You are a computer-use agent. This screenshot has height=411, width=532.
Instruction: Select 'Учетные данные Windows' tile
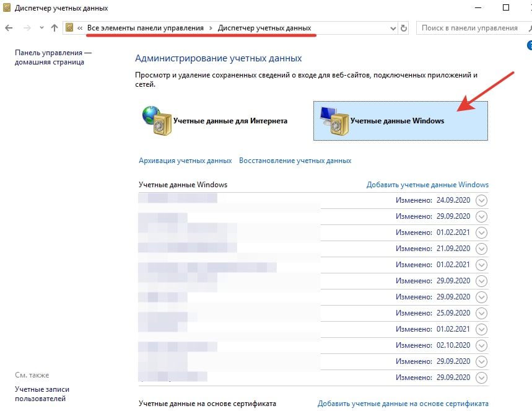(400, 121)
